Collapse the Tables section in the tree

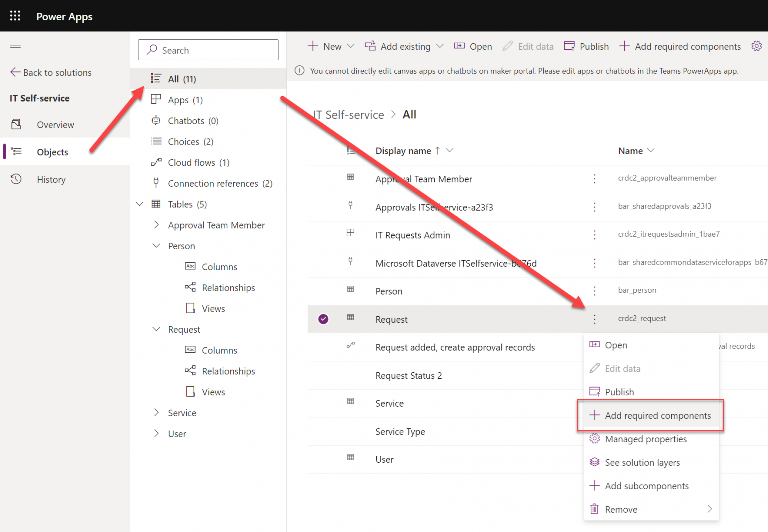[x=139, y=204]
